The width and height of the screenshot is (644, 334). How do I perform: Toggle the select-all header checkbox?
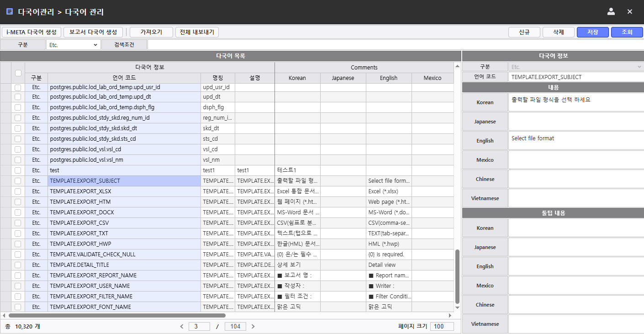[18, 73]
